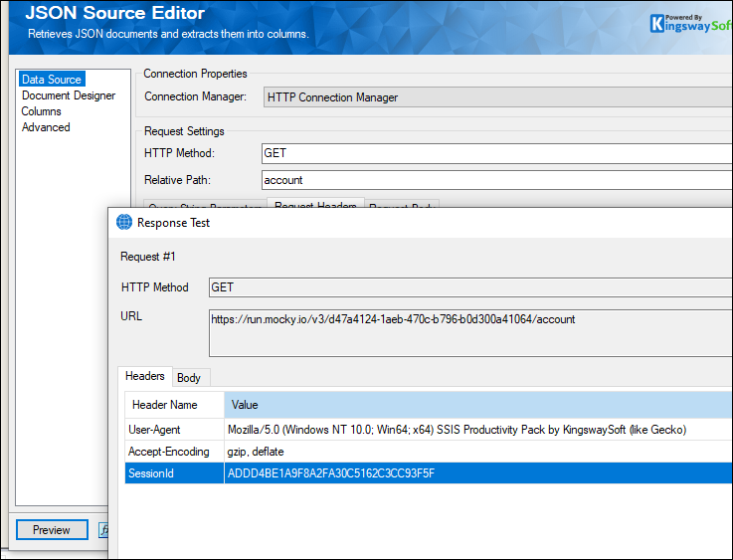Open the Document Designer page
The width and height of the screenshot is (733, 560).
coord(69,95)
